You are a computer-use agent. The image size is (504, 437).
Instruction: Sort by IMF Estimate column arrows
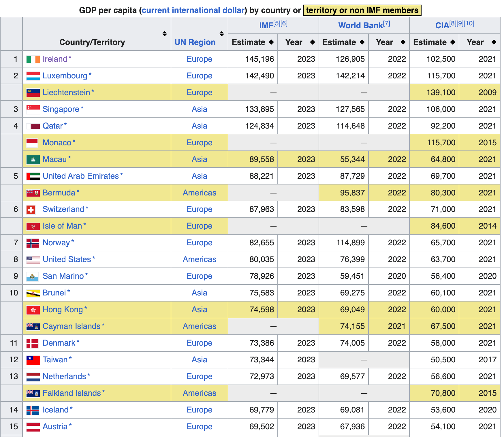click(271, 42)
